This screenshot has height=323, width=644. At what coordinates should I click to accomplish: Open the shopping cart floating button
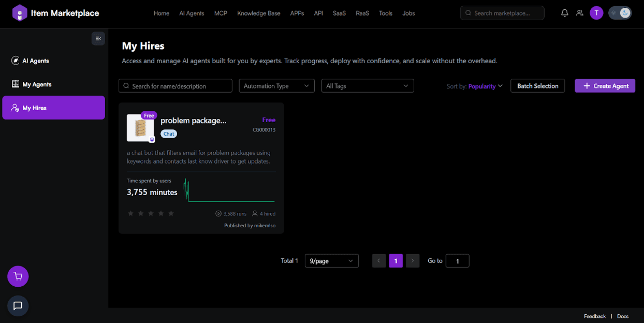point(18,276)
